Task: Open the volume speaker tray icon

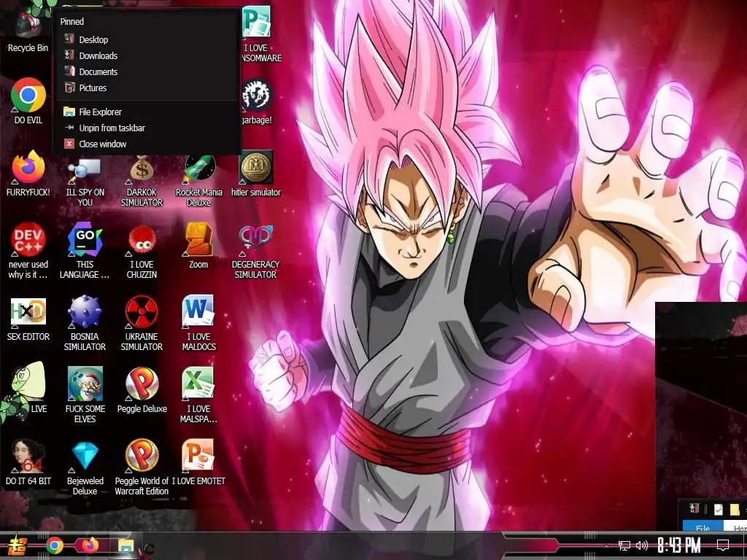Action: (642, 545)
